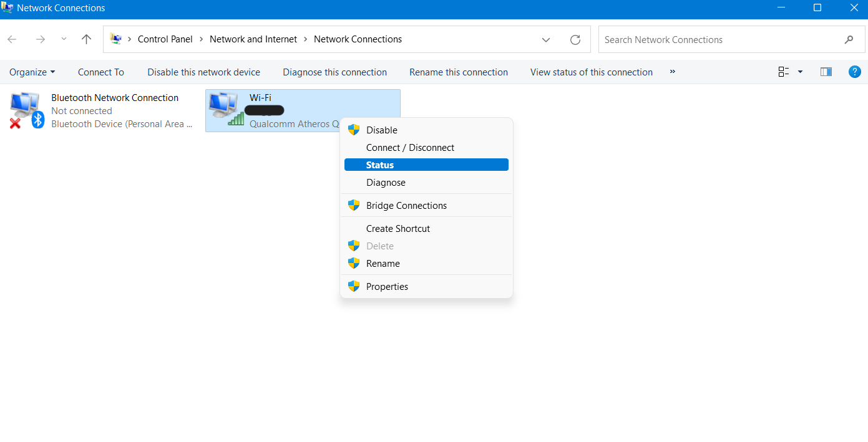Select Disable in the context menu
The width and height of the screenshot is (868, 442).
click(x=381, y=130)
